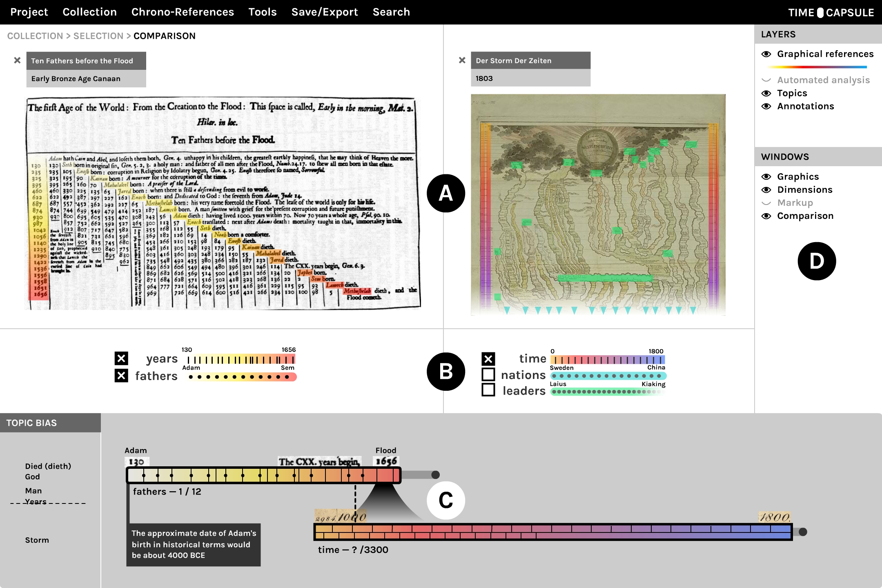This screenshot has height=588, width=882.
Task: Toggle Topics layer visibility
Action: click(x=766, y=93)
